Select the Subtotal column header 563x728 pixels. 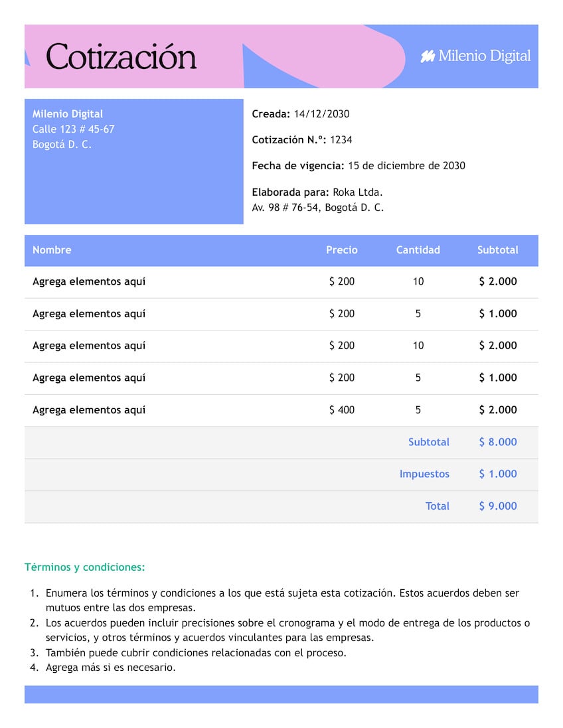(x=498, y=250)
